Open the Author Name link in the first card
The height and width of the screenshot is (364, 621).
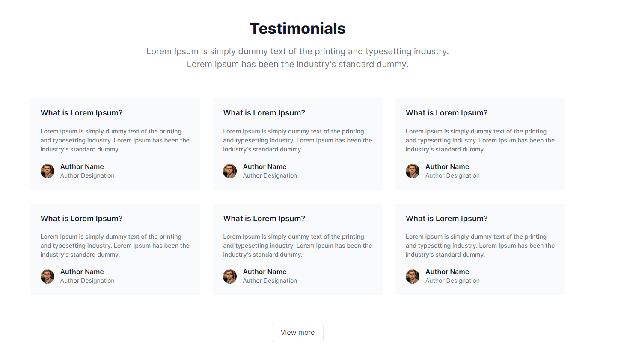[x=82, y=166]
